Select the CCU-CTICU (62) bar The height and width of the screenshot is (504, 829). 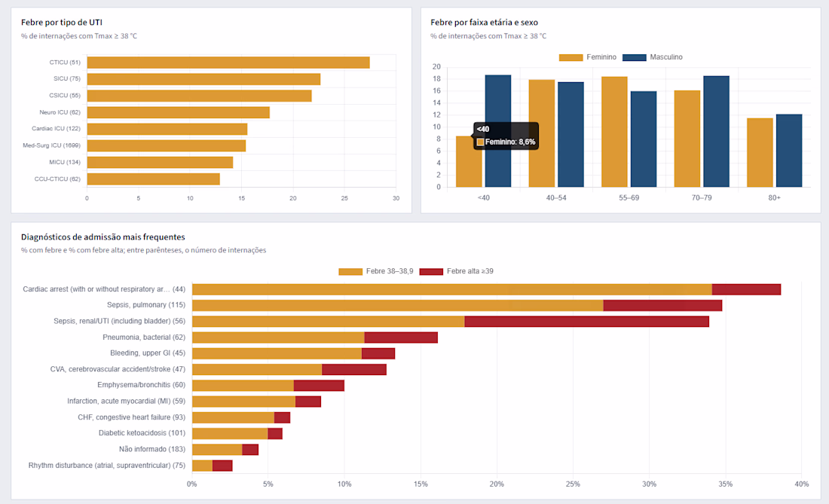pos(153,179)
